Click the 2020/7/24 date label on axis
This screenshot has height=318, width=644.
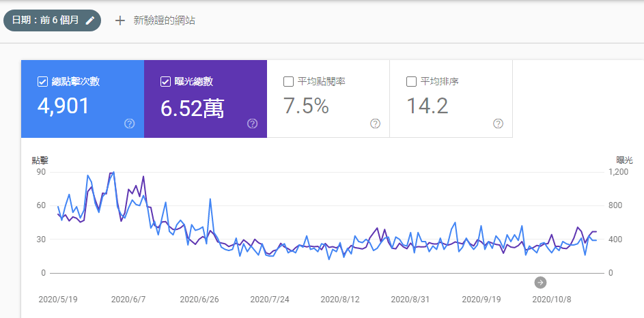click(x=270, y=299)
